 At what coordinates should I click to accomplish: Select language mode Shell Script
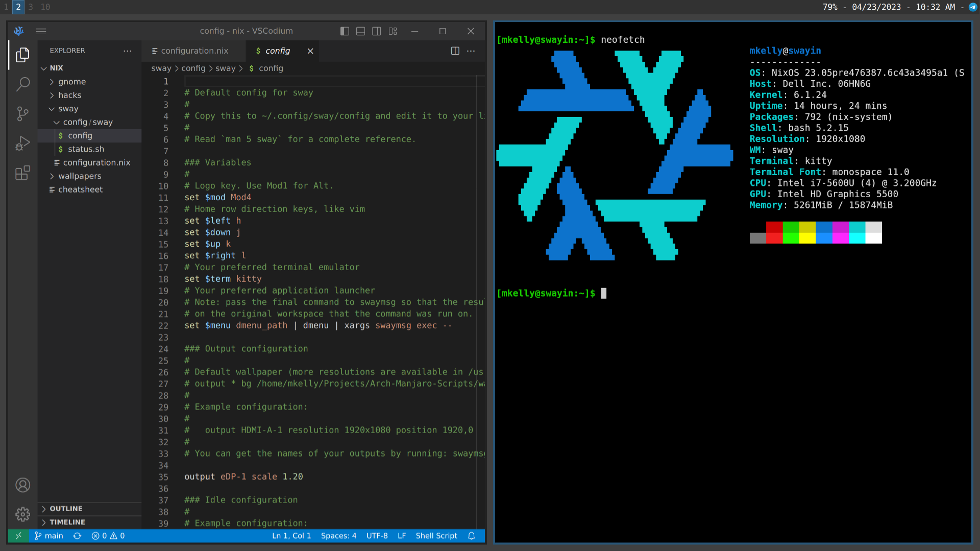436,536
